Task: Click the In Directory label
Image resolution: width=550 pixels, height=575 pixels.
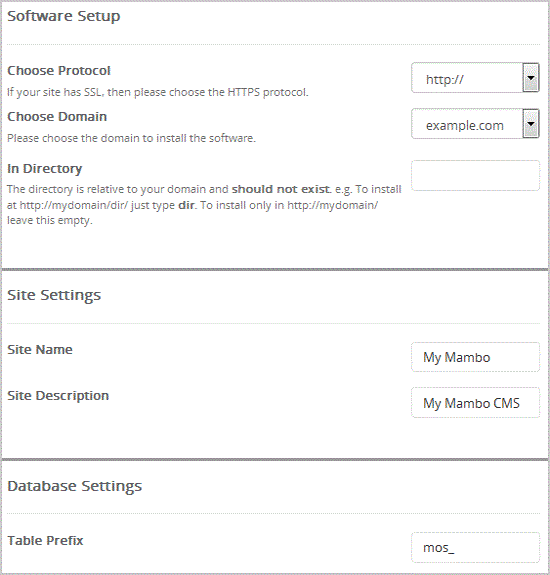Action: coord(45,169)
